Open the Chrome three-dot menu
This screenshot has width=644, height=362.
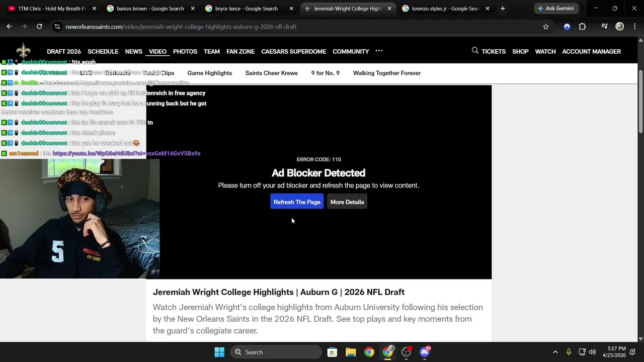pyautogui.click(x=634, y=27)
